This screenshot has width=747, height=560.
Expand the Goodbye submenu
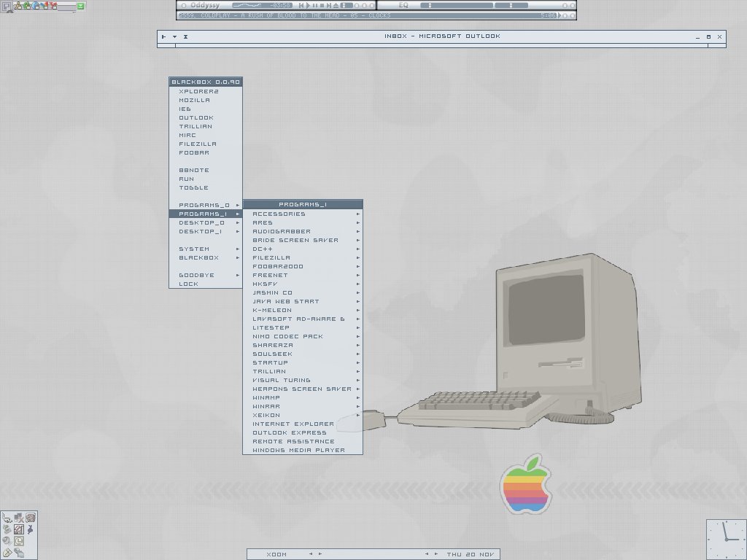tap(206, 275)
